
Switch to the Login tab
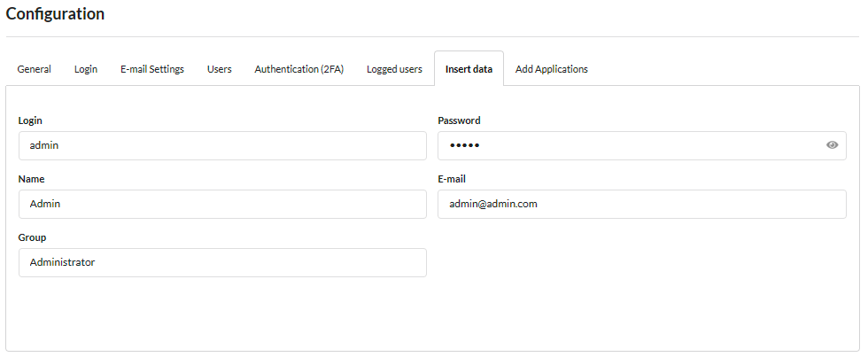pyautogui.click(x=86, y=69)
